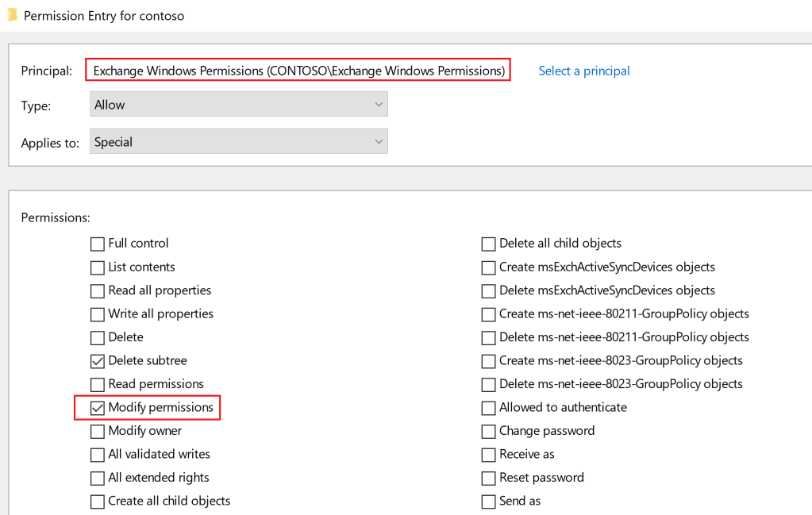
Task: Uncheck the Delete subtree checkbox
Action: click(x=98, y=361)
